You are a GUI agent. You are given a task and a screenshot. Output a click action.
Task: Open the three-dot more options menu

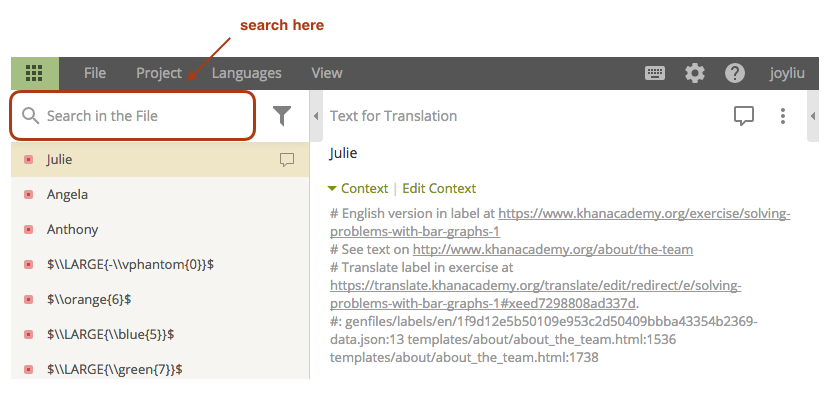782,116
